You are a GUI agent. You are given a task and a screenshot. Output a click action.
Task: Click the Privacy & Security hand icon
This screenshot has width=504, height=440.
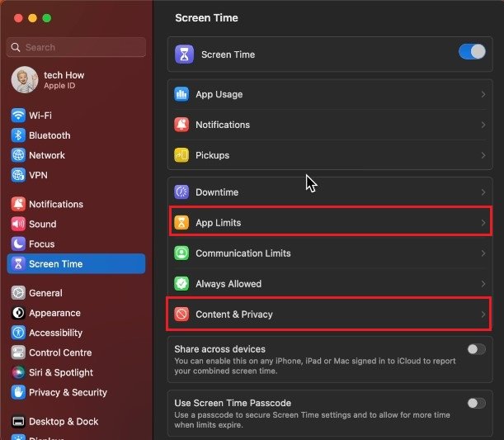(18, 392)
